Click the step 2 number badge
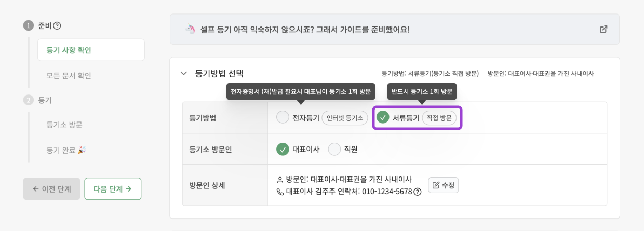 click(29, 100)
